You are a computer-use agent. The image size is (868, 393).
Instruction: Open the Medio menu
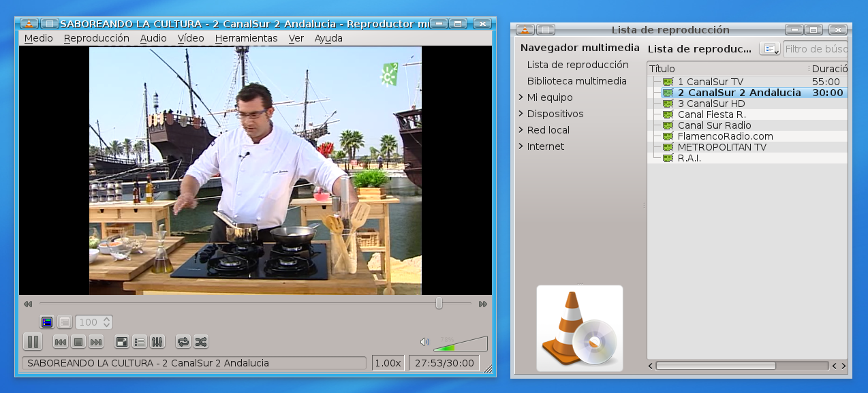[x=38, y=38]
